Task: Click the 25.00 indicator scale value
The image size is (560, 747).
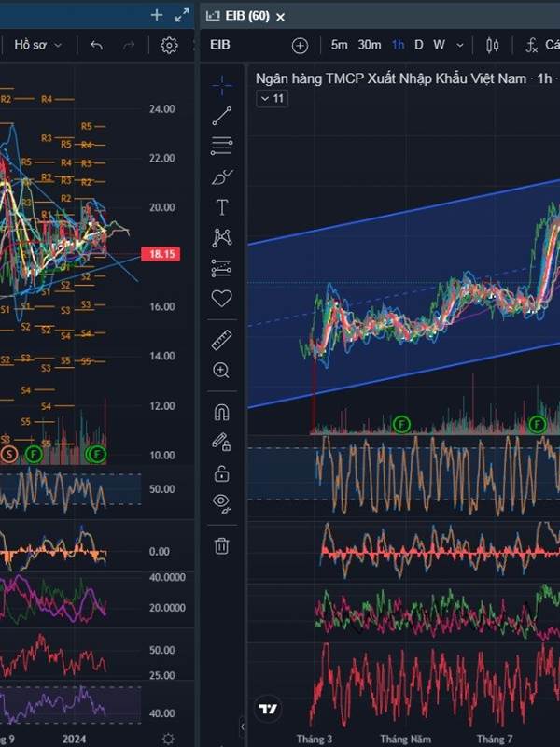Action: click(x=161, y=675)
